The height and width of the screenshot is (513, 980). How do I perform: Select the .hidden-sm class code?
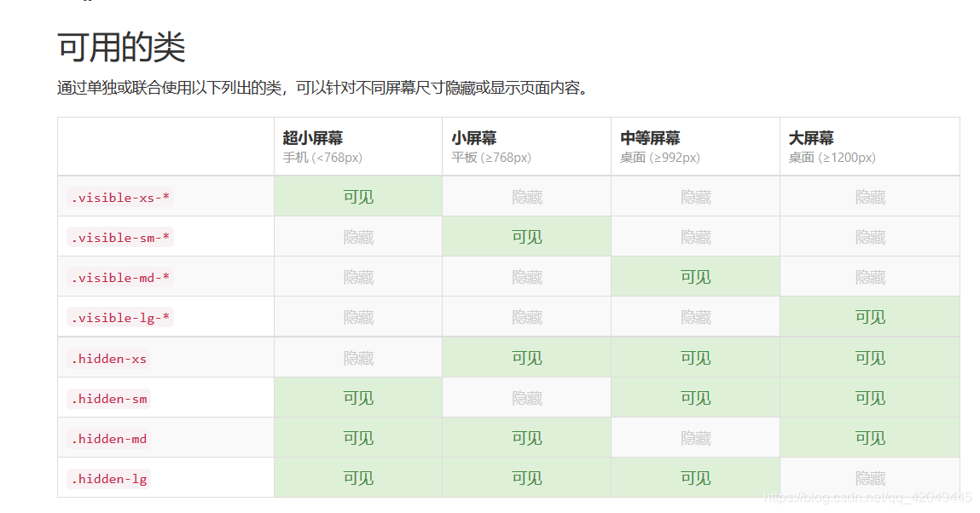click(x=109, y=399)
